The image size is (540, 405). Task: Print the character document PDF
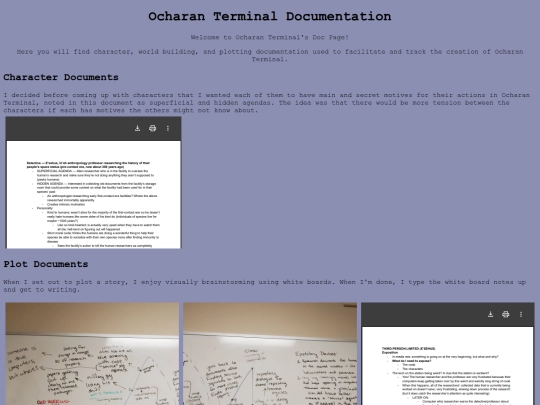tap(153, 128)
